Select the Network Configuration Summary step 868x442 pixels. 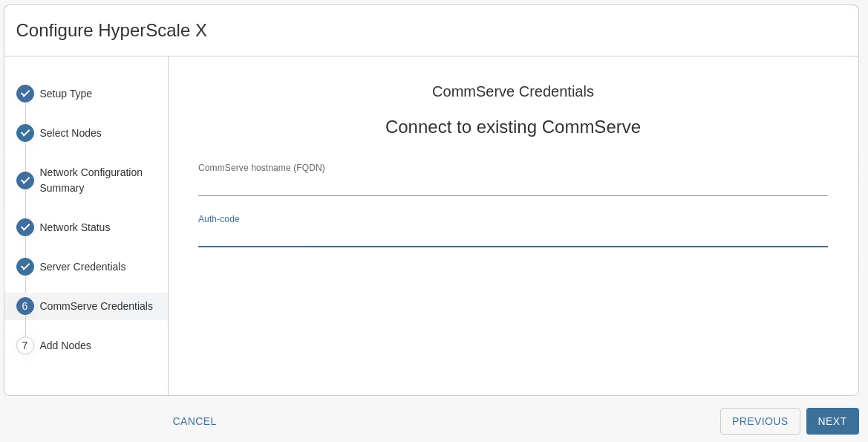(x=91, y=180)
